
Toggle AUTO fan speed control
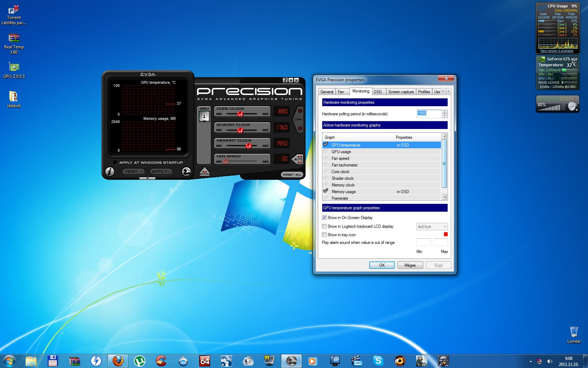click(x=298, y=159)
